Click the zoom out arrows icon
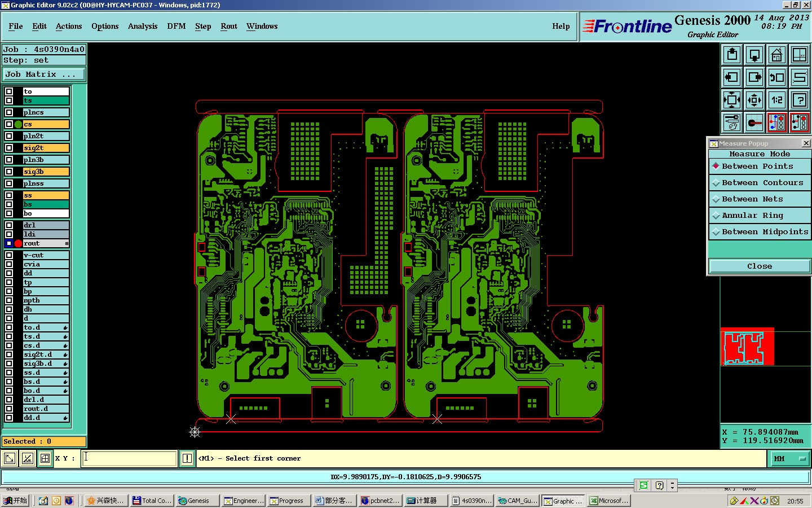This screenshot has width=812, height=508. (754, 100)
